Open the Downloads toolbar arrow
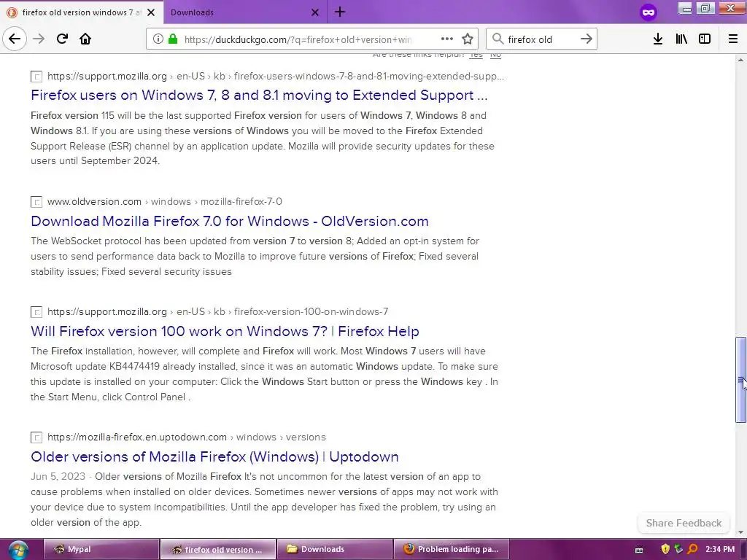 click(x=658, y=39)
